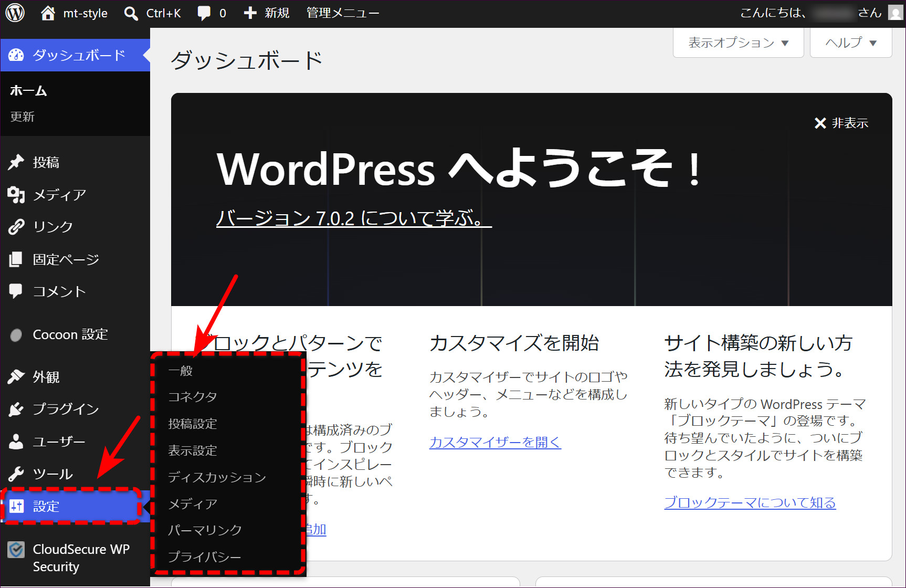Click the メディア sidebar media icon

click(16, 195)
